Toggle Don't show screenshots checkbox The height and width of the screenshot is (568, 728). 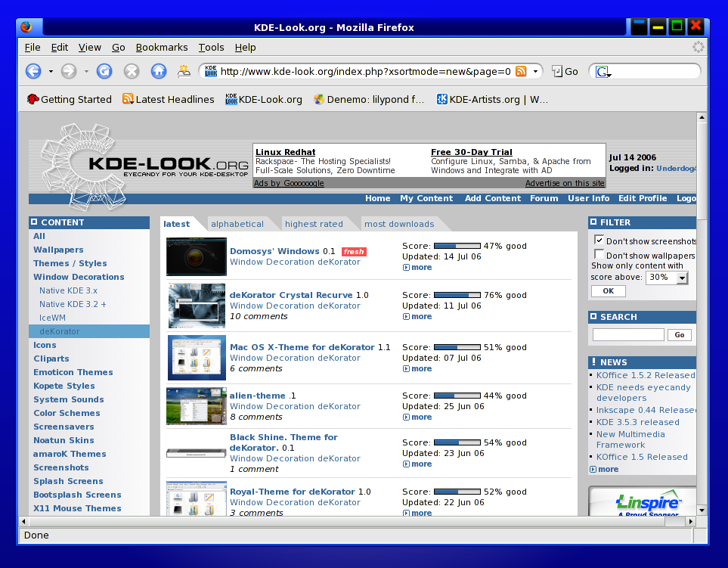coord(599,240)
